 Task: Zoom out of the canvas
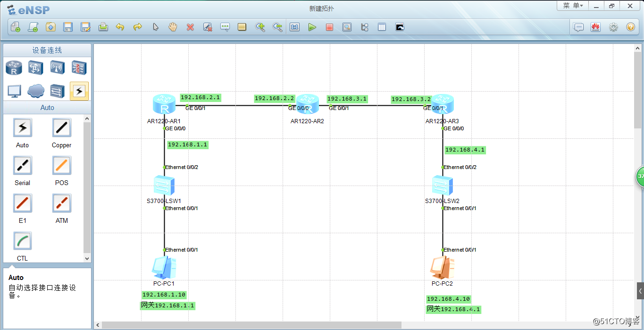click(277, 27)
